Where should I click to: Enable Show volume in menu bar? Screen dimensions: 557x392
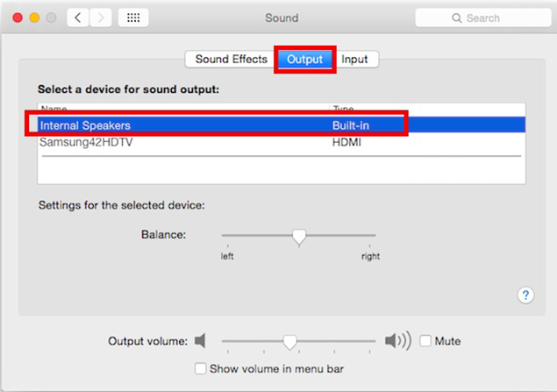click(200, 368)
